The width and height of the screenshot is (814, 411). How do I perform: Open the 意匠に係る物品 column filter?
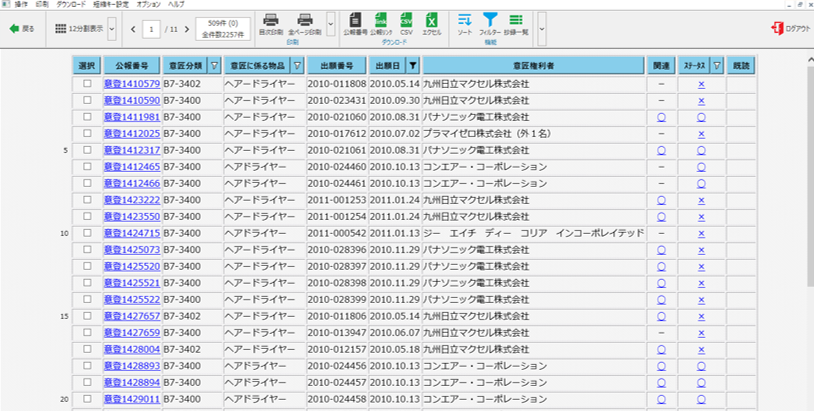coord(297,65)
